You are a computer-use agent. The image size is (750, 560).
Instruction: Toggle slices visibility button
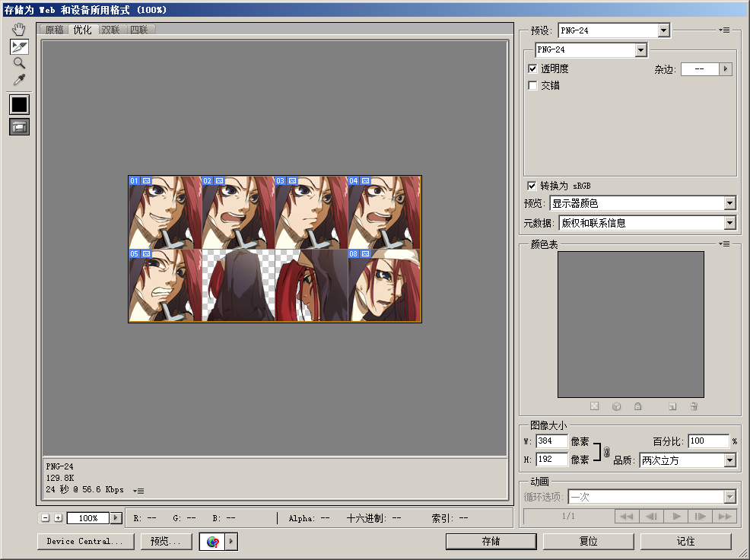(19, 127)
